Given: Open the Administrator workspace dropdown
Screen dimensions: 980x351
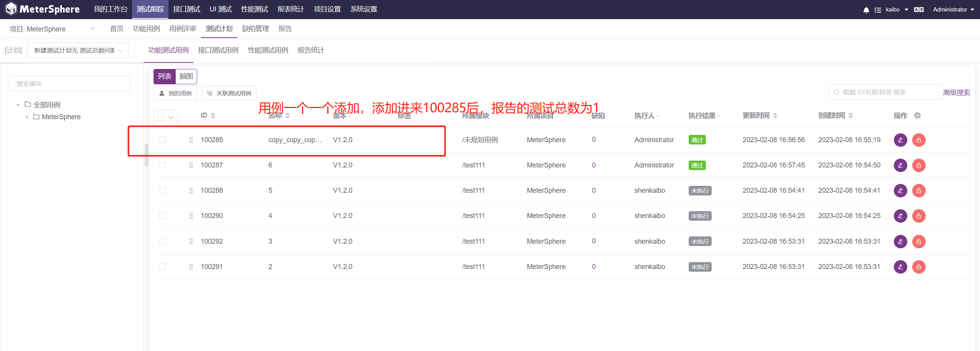Looking at the screenshot, I should click(954, 9).
